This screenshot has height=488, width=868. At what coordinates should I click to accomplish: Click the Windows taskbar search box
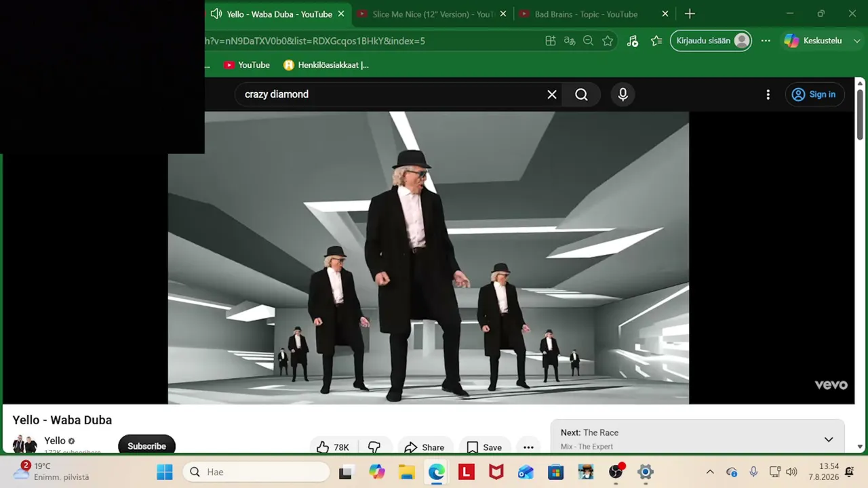256,472
